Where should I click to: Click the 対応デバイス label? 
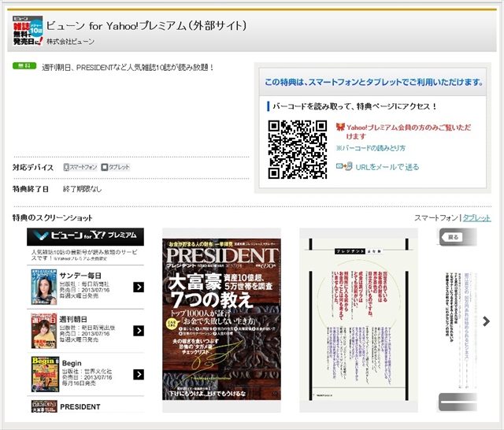coord(33,168)
